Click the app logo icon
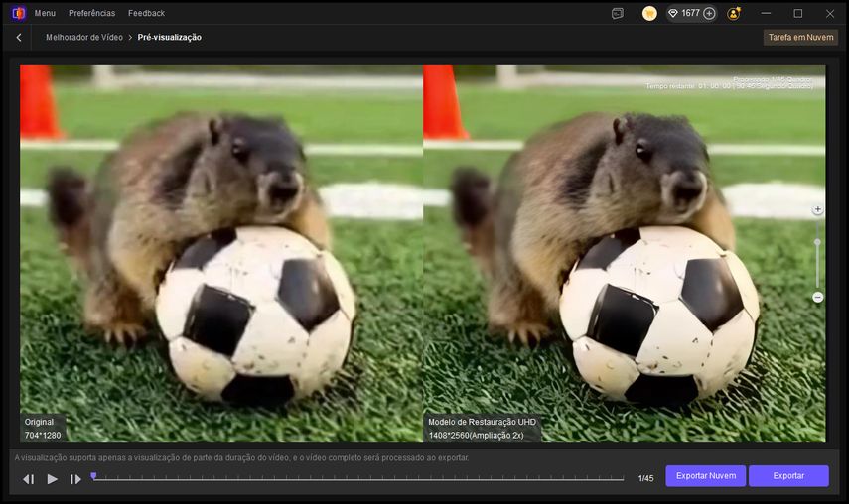 click(x=19, y=13)
